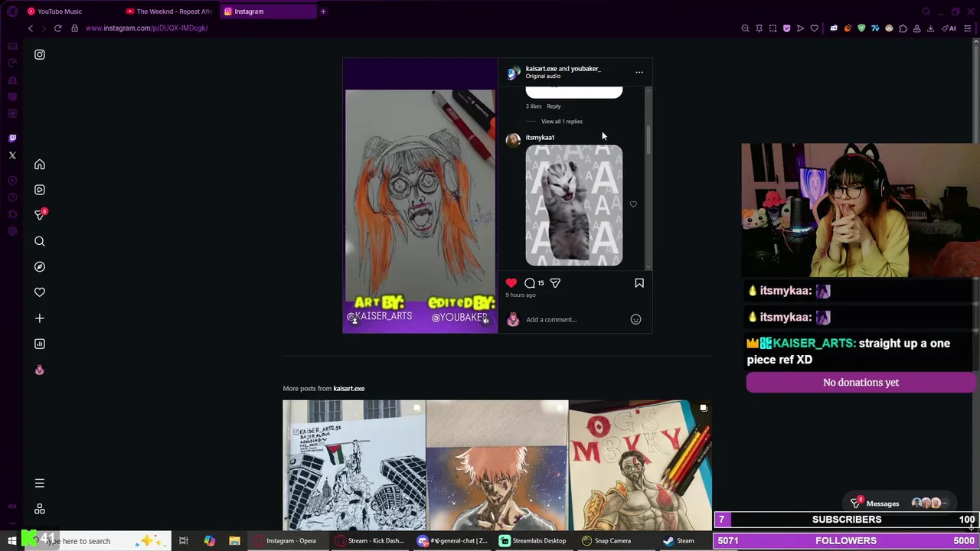
Task: Open Instagram dashboard chart icon
Action: coord(40,344)
